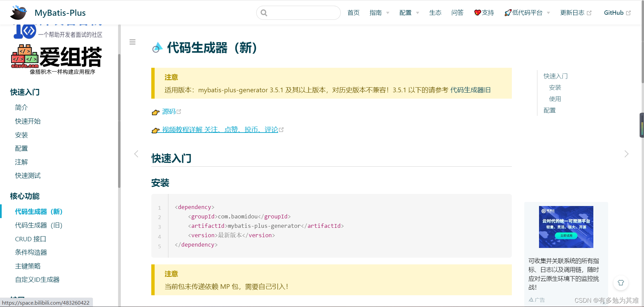This screenshot has width=644, height=307.
Task: Click the 快速入门 sidebar section heading
Action: click(25, 92)
